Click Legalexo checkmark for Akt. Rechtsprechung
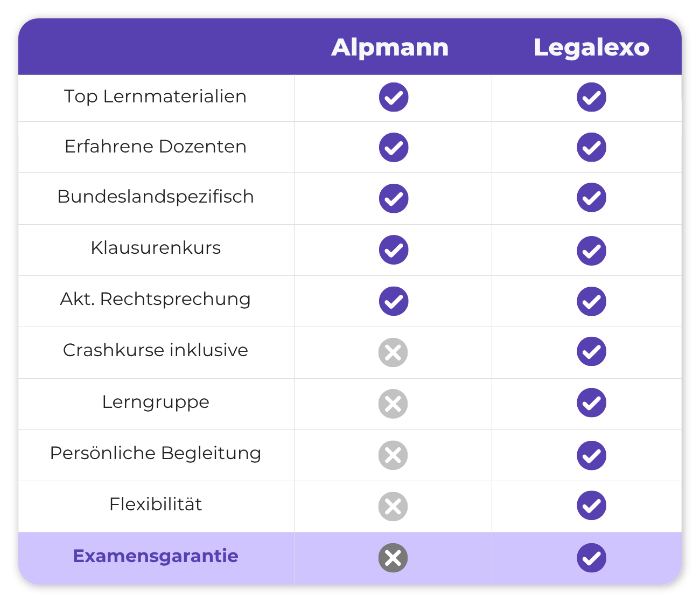 592,301
